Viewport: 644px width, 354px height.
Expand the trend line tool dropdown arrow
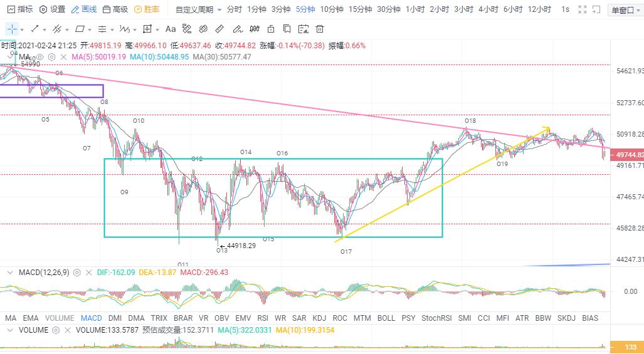[45, 29]
